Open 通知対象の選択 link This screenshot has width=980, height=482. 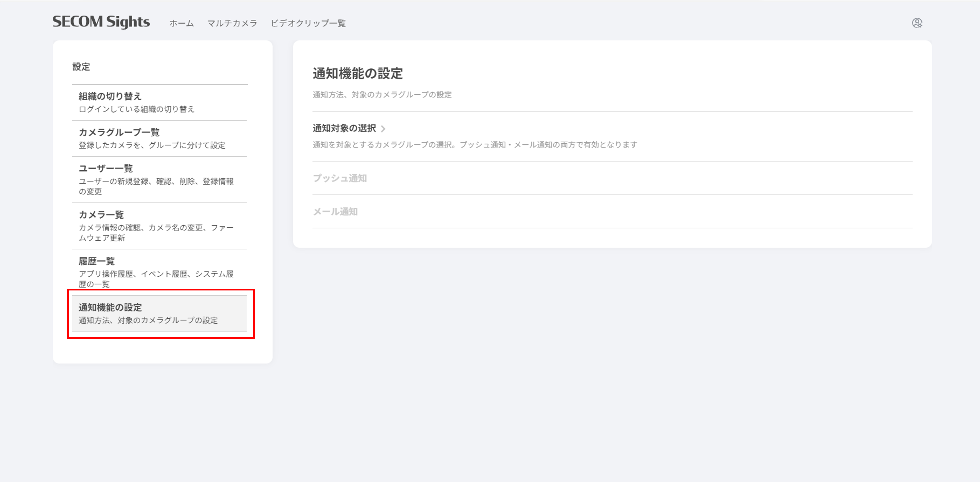344,129
